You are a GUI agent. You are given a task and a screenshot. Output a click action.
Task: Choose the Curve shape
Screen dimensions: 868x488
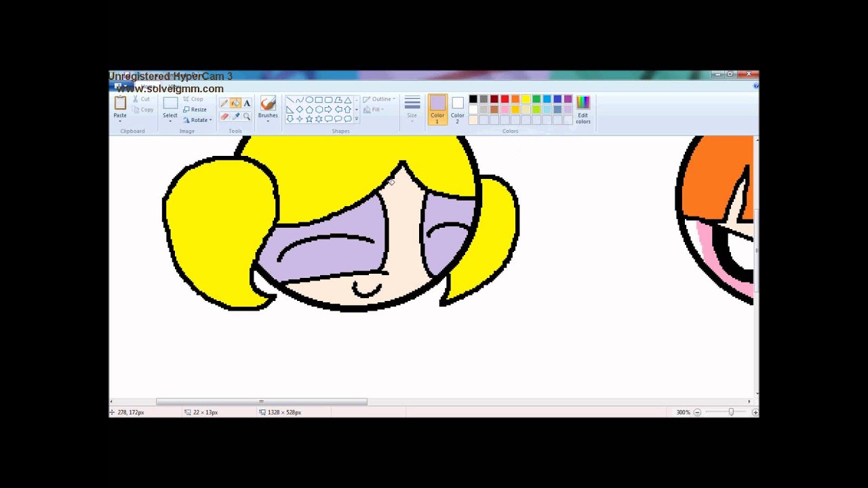pyautogui.click(x=300, y=100)
